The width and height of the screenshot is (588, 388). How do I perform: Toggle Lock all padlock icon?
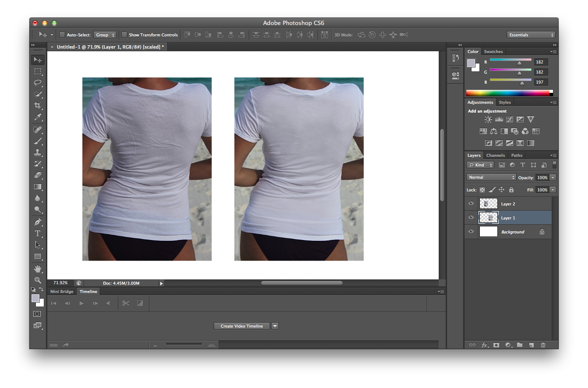tap(511, 190)
